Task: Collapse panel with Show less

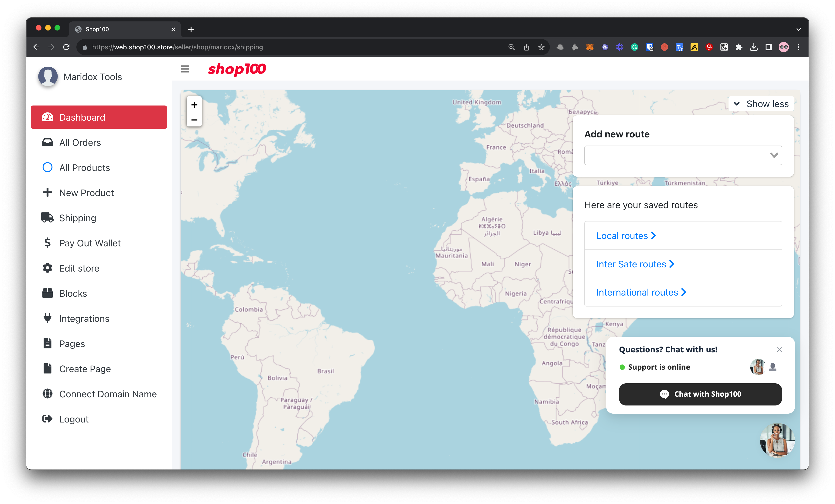Action: 761,104
